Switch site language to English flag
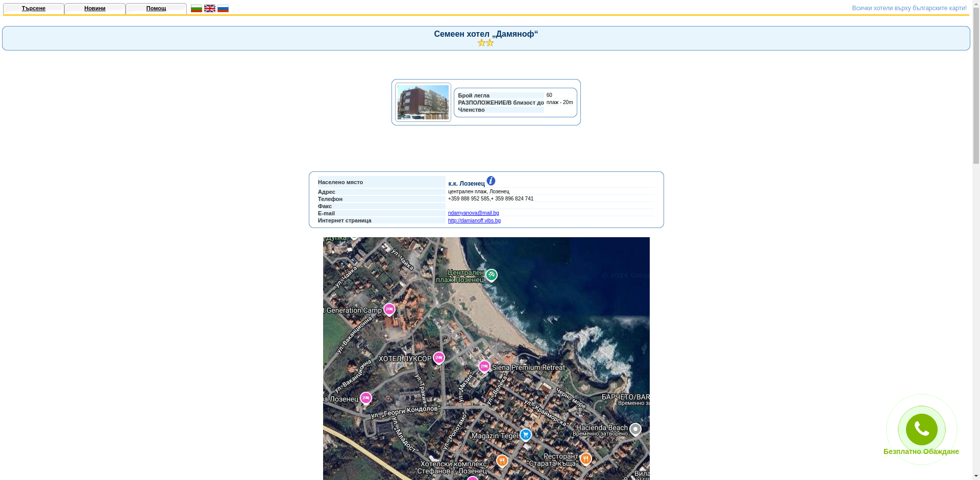Viewport: 980px width, 480px height. tap(209, 9)
